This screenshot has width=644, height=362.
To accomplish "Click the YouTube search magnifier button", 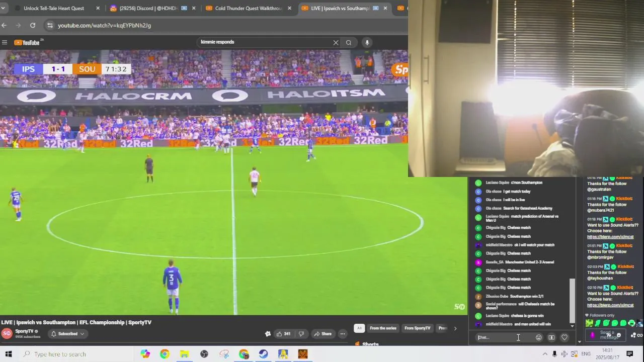I will click(x=349, y=43).
